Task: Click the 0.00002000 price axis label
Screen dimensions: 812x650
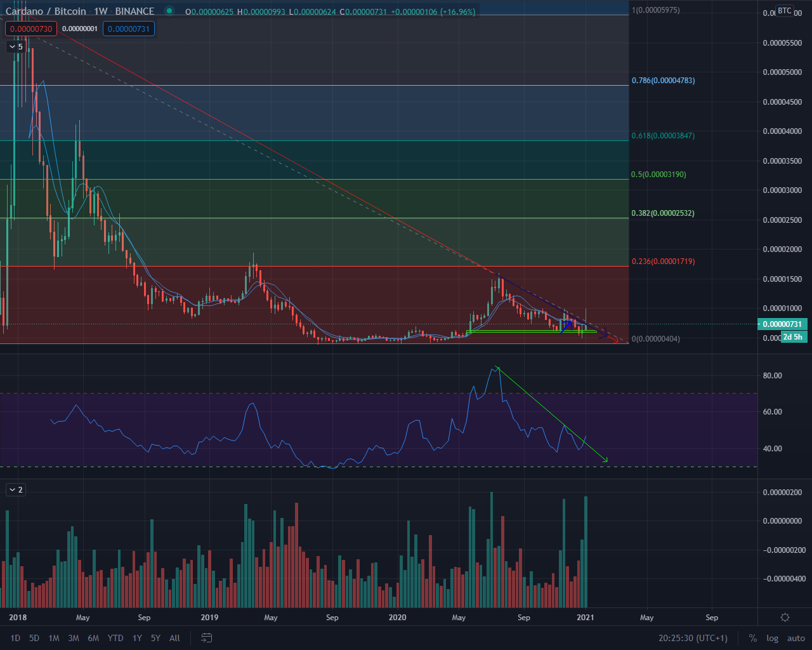Action: click(x=782, y=249)
